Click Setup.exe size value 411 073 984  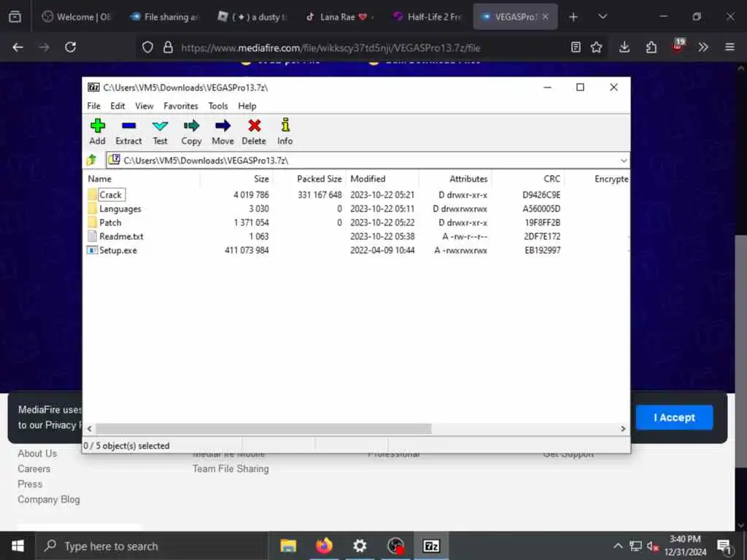[247, 251]
